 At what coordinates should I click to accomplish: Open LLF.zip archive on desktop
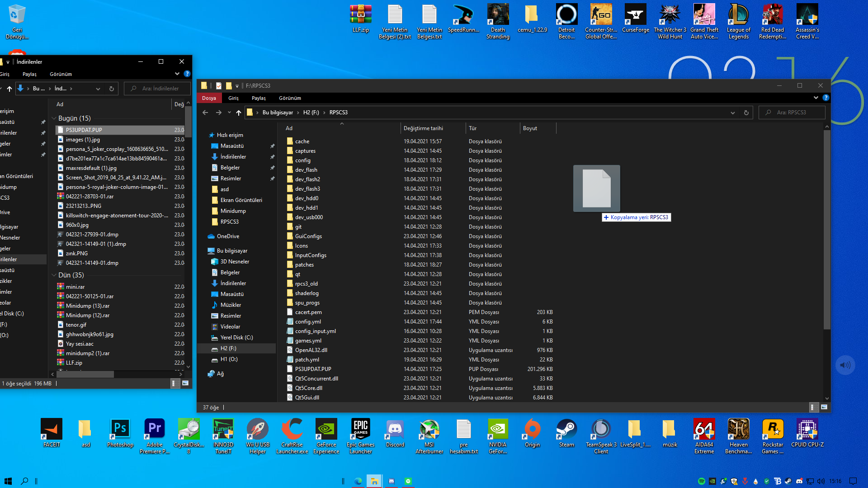coord(360,18)
